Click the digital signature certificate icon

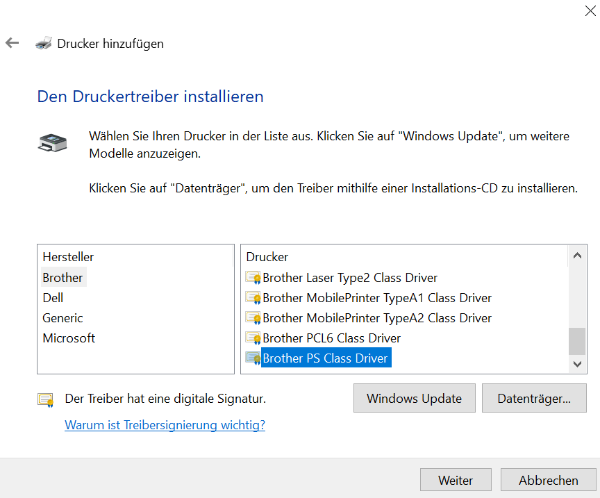tap(46, 399)
